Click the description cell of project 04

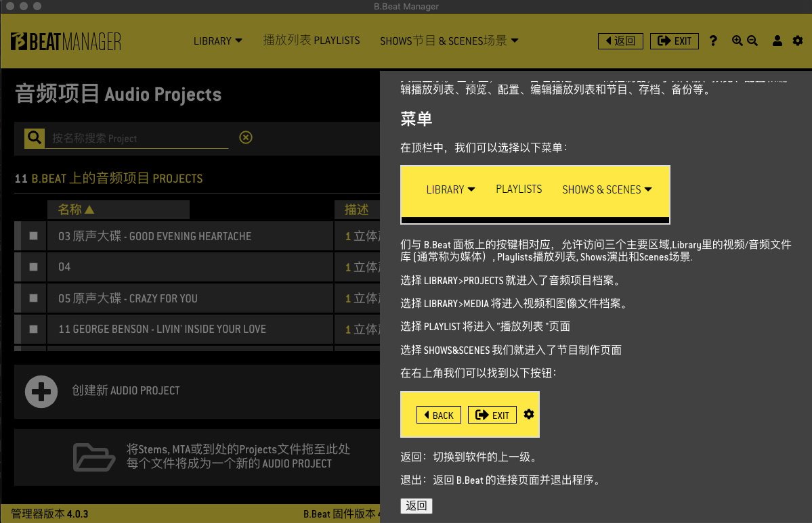358,267
